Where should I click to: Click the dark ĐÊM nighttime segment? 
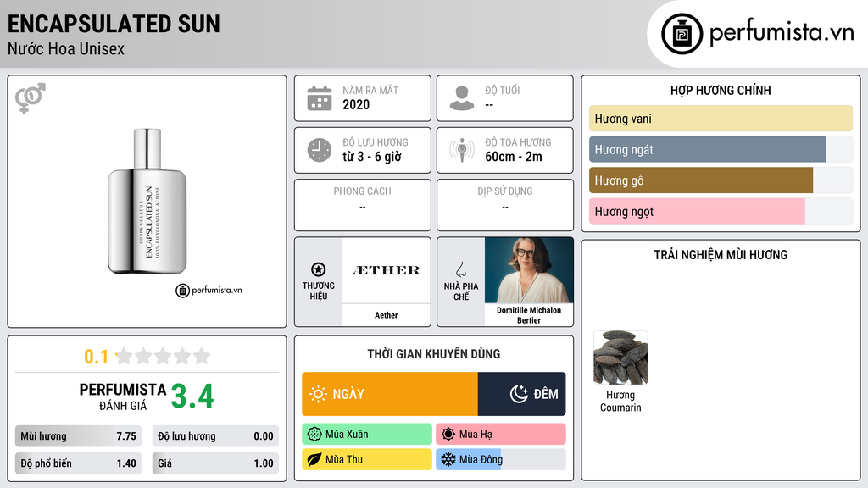521,394
